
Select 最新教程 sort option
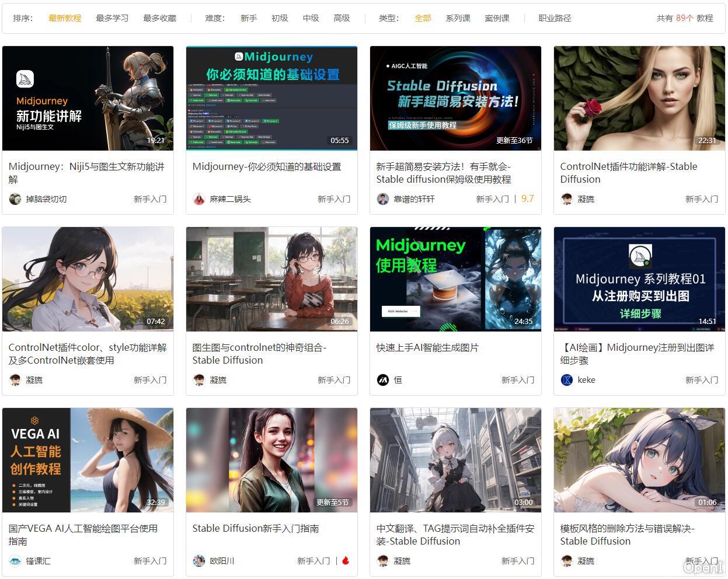tap(65, 18)
